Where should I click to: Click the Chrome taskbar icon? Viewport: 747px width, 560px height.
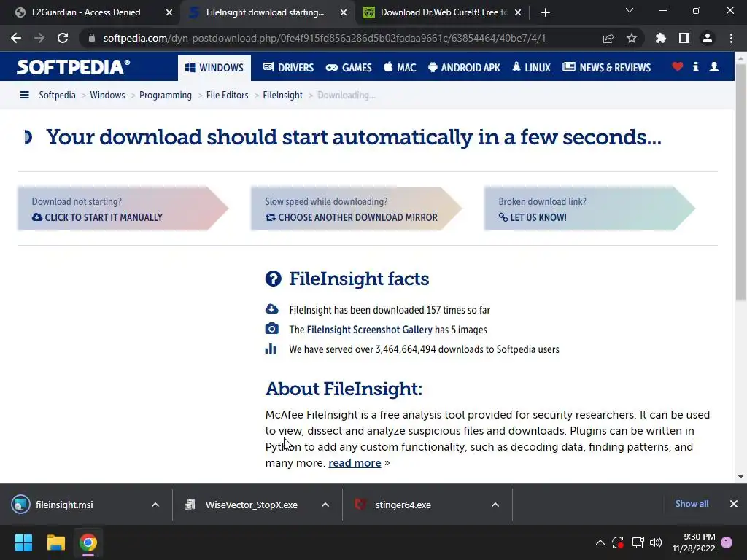click(88, 542)
